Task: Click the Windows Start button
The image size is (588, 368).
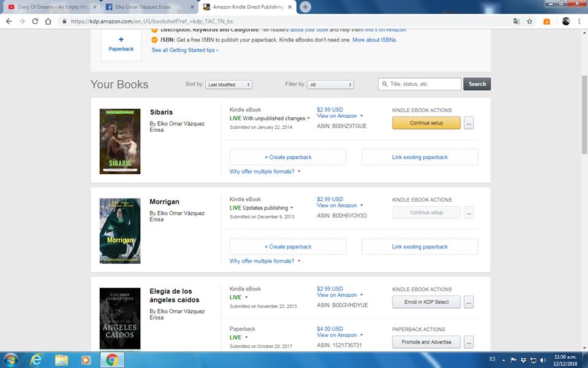Action: [12, 359]
